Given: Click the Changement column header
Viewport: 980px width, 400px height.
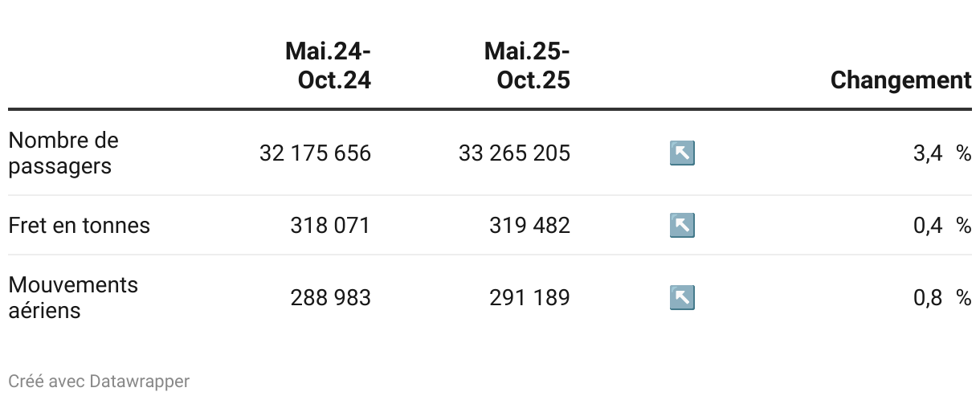Looking at the screenshot, I should coord(900,80).
